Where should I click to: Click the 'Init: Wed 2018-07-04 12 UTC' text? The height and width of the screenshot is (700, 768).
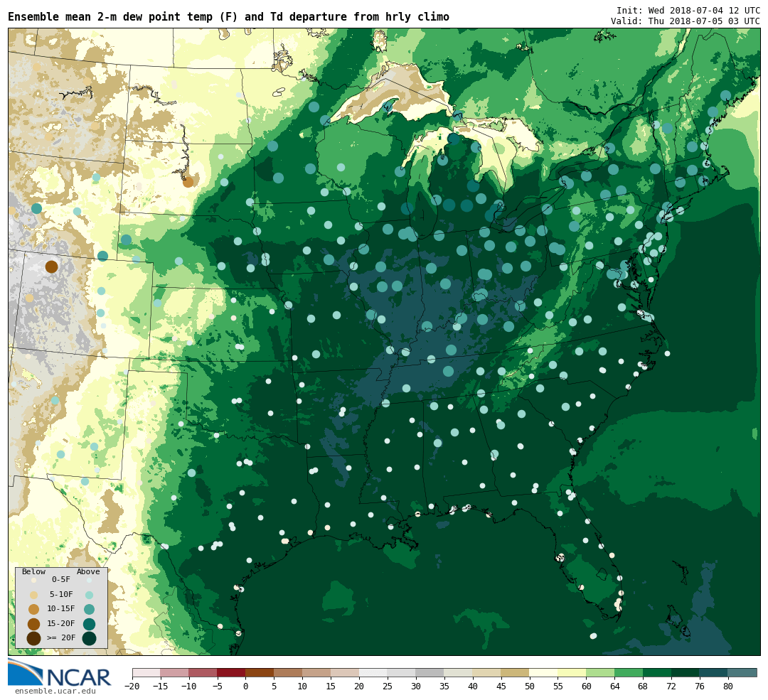point(688,11)
